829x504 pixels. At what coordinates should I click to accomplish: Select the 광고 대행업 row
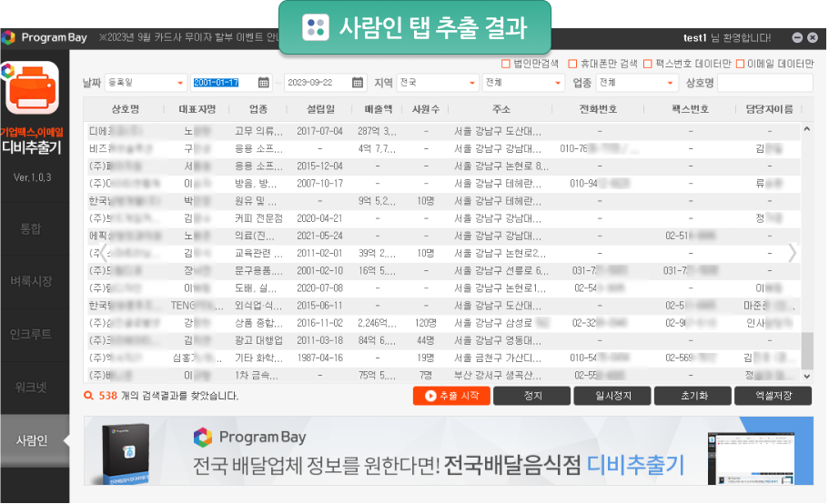pyautogui.click(x=443, y=340)
